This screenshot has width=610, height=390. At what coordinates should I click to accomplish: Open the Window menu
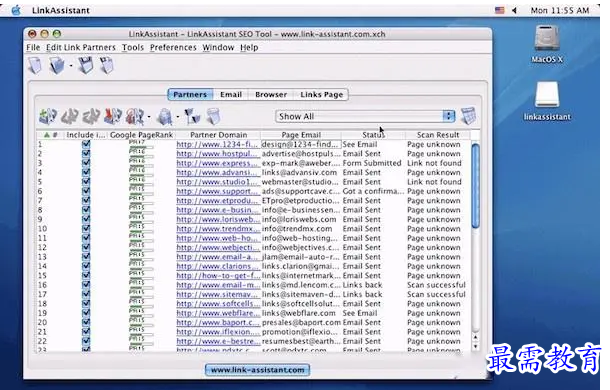218,47
